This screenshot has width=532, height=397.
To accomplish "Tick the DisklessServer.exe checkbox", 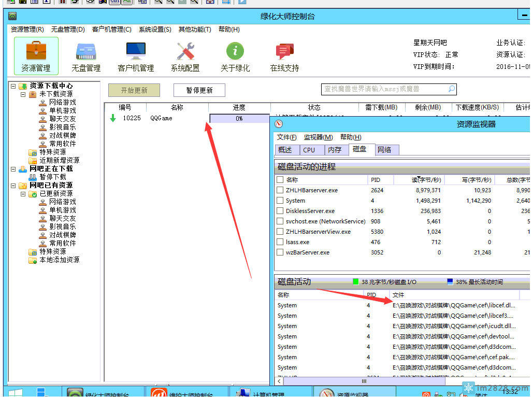I will click(280, 211).
